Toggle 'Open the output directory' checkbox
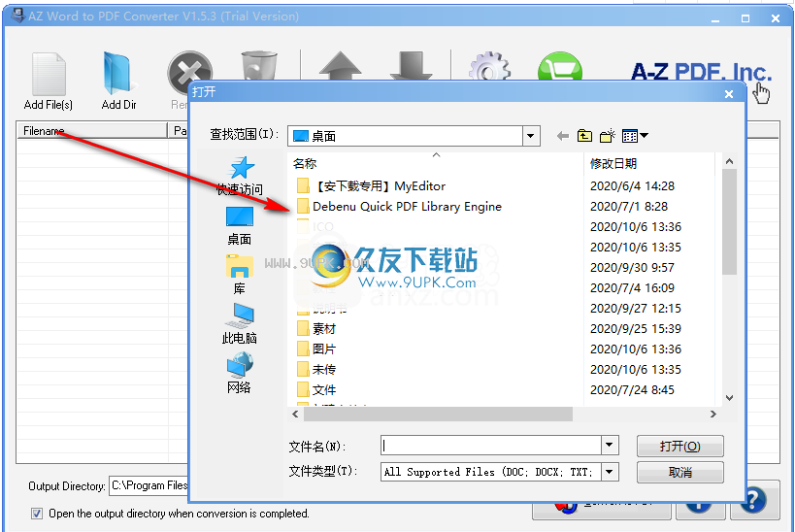Screen dimensions: 795x532 coord(37,514)
